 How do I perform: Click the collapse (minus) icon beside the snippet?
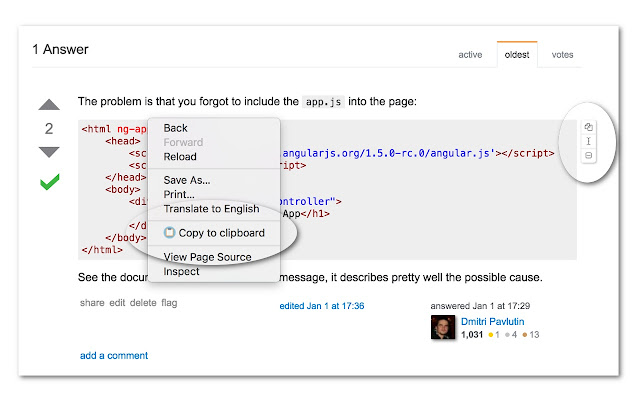coord(588,155)
